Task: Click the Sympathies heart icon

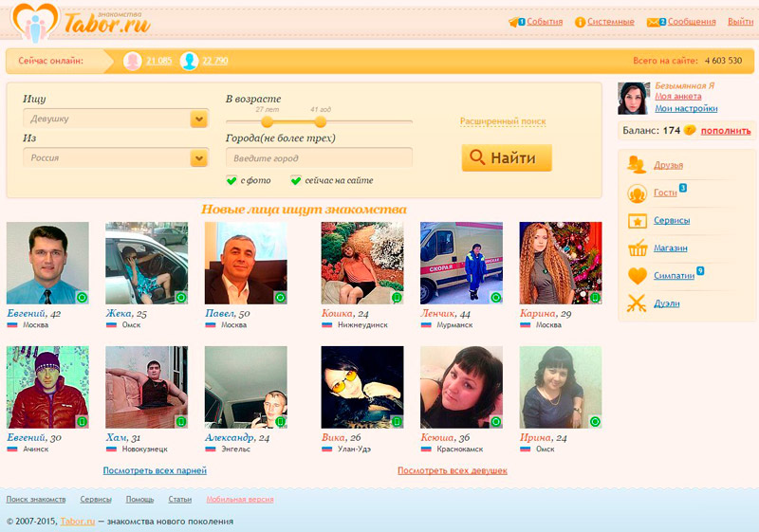Action: click(x=637, y=276)
